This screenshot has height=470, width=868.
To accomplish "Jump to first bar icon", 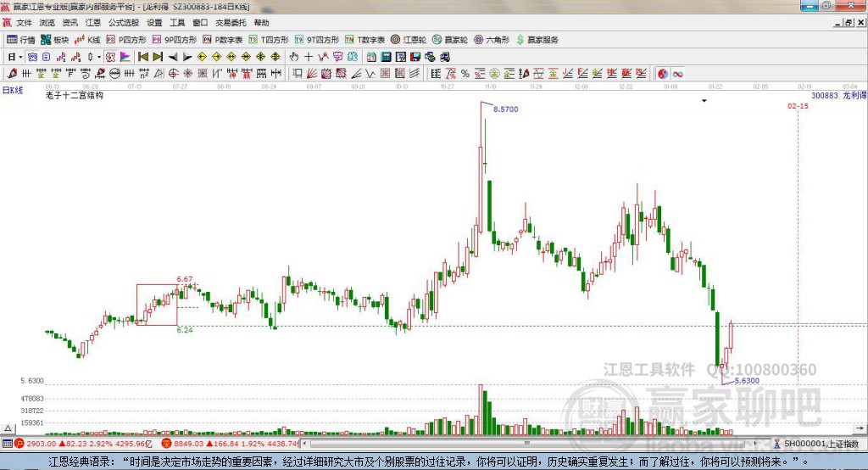I will [x=142, y=57].
